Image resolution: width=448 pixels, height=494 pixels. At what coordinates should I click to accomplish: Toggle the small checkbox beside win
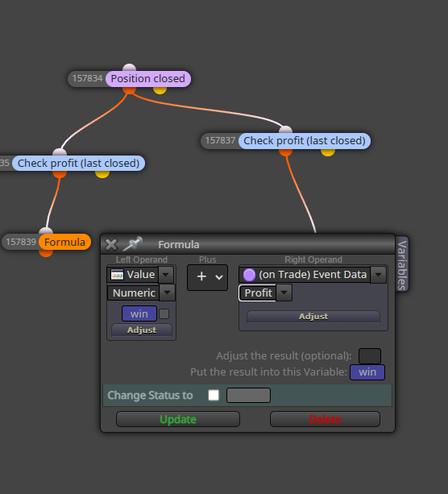(164, 313)
